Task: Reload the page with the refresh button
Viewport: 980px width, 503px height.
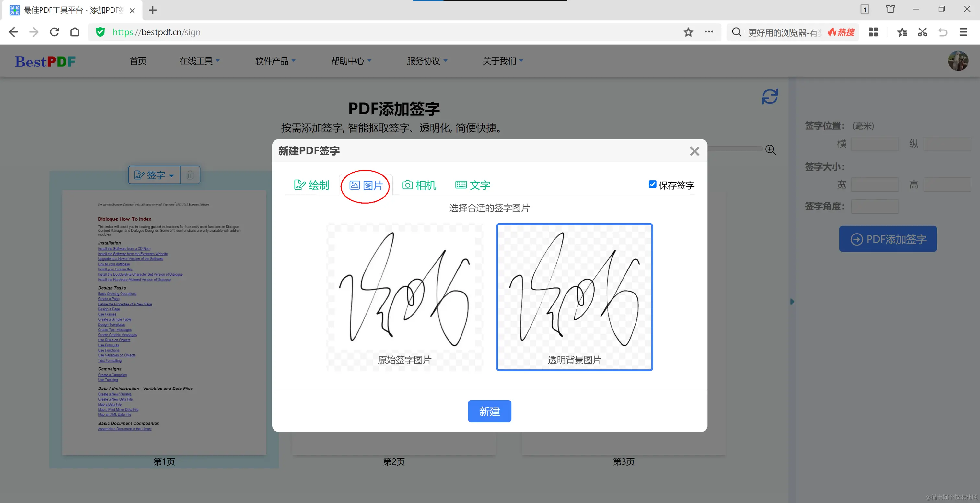Action: (x=54, y=32)
